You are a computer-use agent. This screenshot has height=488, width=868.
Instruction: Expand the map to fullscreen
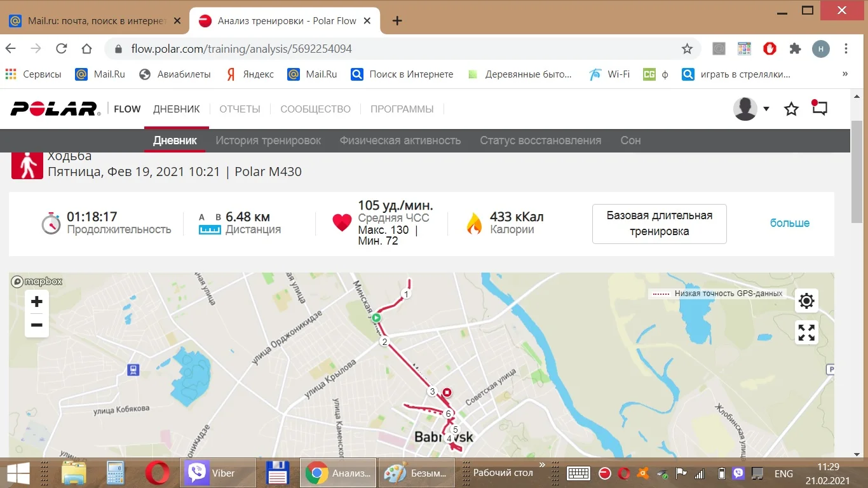(x=806, y=332)
